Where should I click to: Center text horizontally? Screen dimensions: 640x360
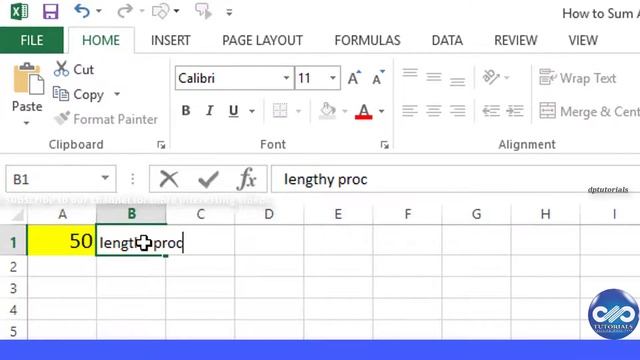click(x=433, y=111)
